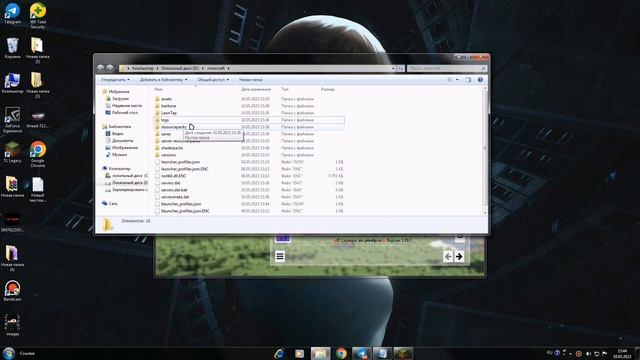This screenshot has height=360, width=640.
Task: Open the address bar history dropdown
Action: [x=393, y=68]
